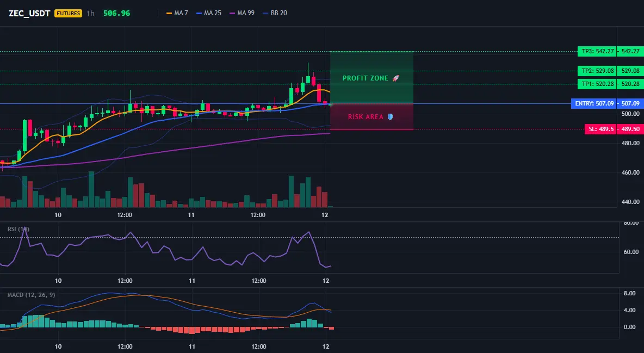Click the 4.00 MACD axis value
This screenshot has height=353, width=644.
(x=630, y=310)
